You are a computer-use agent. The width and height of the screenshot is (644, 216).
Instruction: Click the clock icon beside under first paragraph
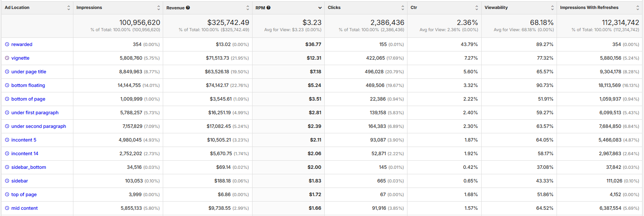(7, 113)
